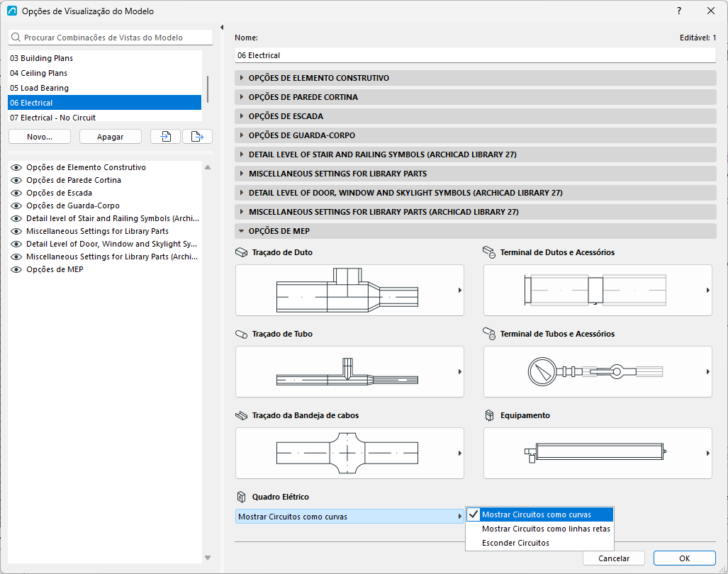Toggle eye for Opções de Elemento Construtivo
The width and height of the screenshot is (728, 574).
[x=16, y=167]
